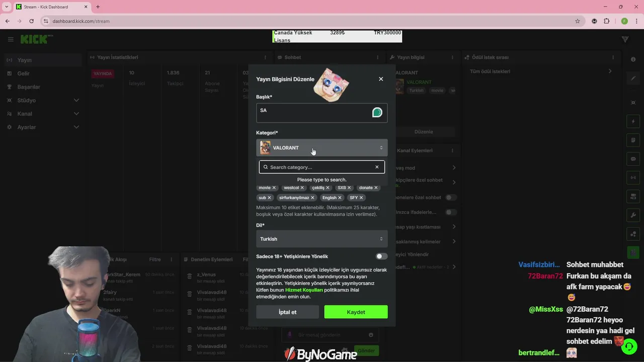The width and height of the screenshot is (644, 362).
Task: Click Düzenle in Yayın bilgisi panel
Action: [x=424, y=132]
